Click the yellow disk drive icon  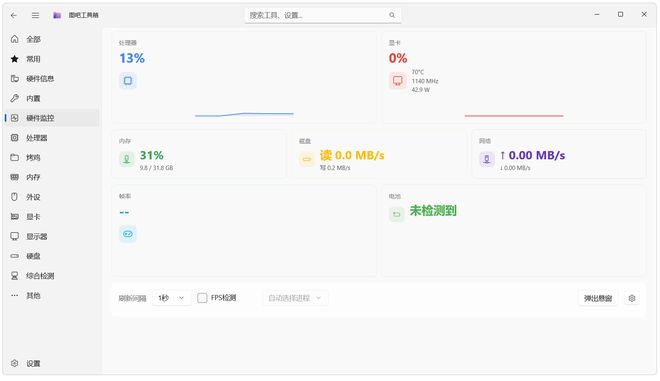click(306, 159)
